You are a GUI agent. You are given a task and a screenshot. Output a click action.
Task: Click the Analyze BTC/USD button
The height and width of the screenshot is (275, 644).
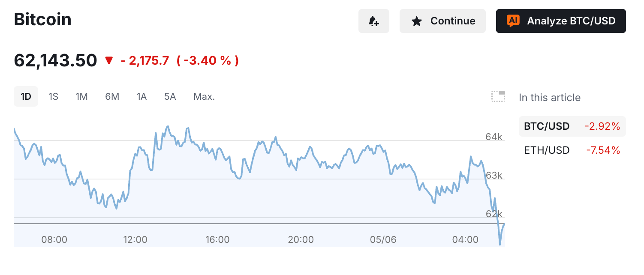tap(561, 21)
